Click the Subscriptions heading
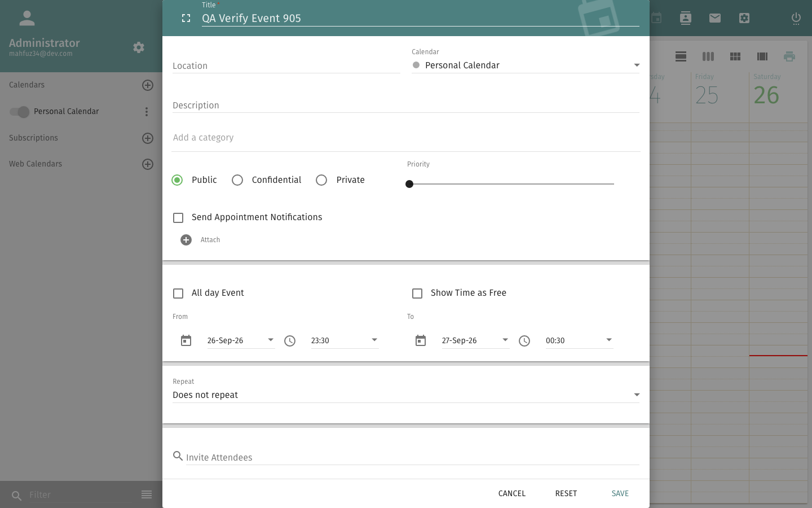This screenshot has height=508, width=812. coord(33,138)
